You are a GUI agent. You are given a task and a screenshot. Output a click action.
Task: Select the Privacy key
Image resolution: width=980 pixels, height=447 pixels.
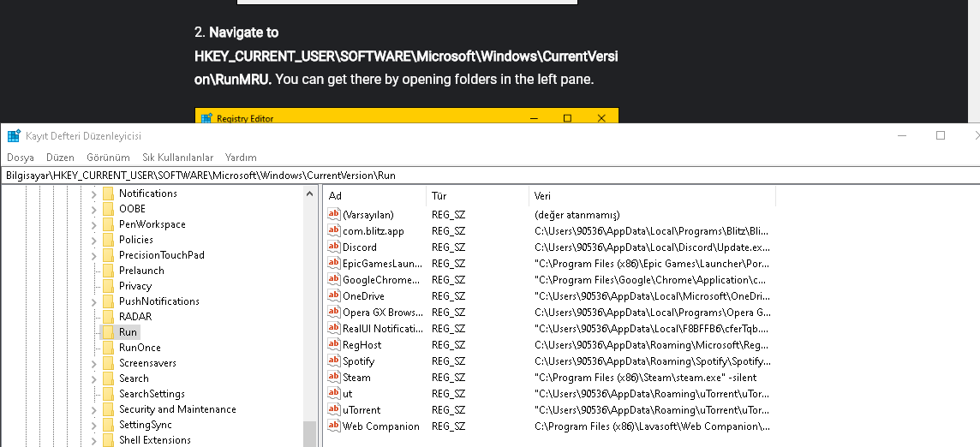tap(135, 286)
